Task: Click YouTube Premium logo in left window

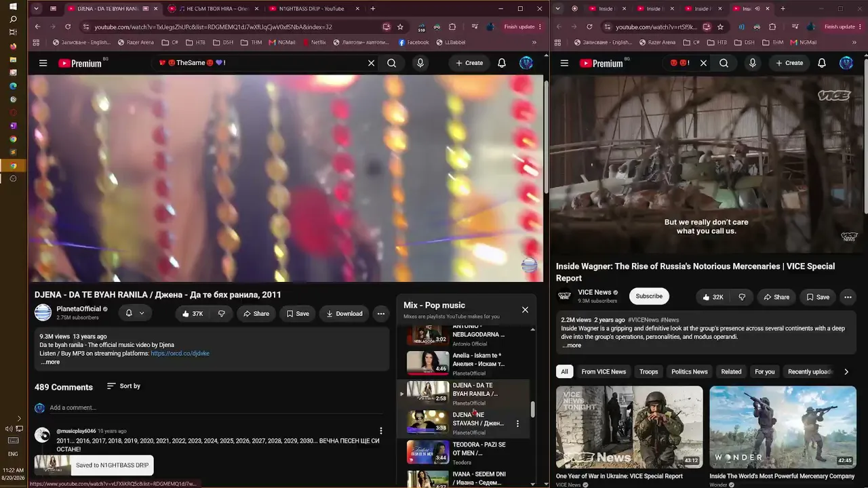Action: 80,63
